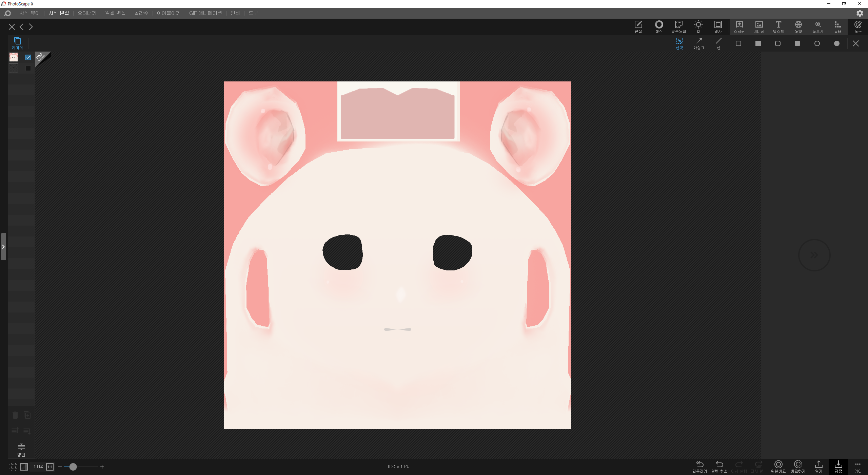This screenshot has width=868, height=475.
Task: Click the 필터 (Filter) icon
Action: click(837, 27)
